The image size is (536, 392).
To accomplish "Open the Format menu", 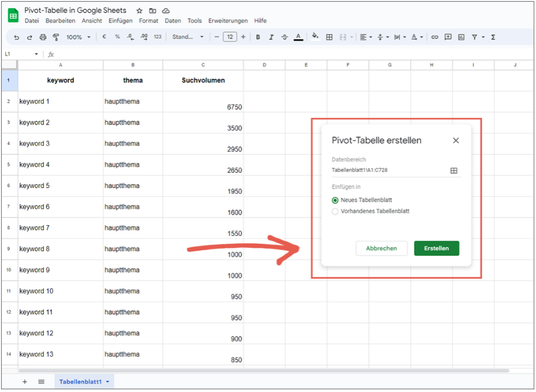I will click(x=148, y=21).
